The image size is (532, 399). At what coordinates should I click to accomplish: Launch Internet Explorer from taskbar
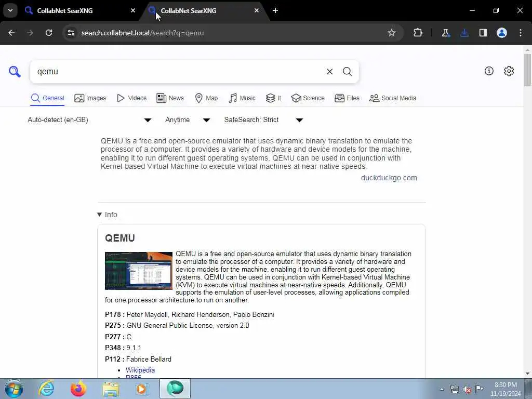pyautogui.click(x=46, y=389)
